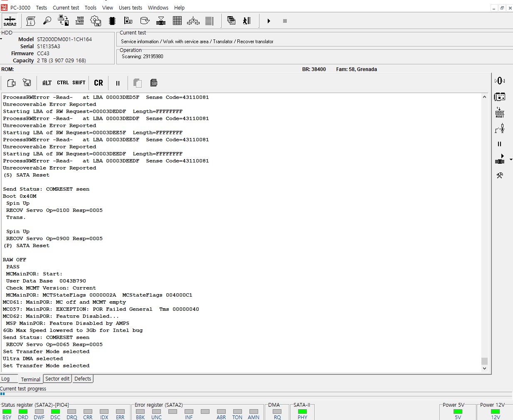
Task: Click the terminal scrollbar down arrow
Action: 484,368
